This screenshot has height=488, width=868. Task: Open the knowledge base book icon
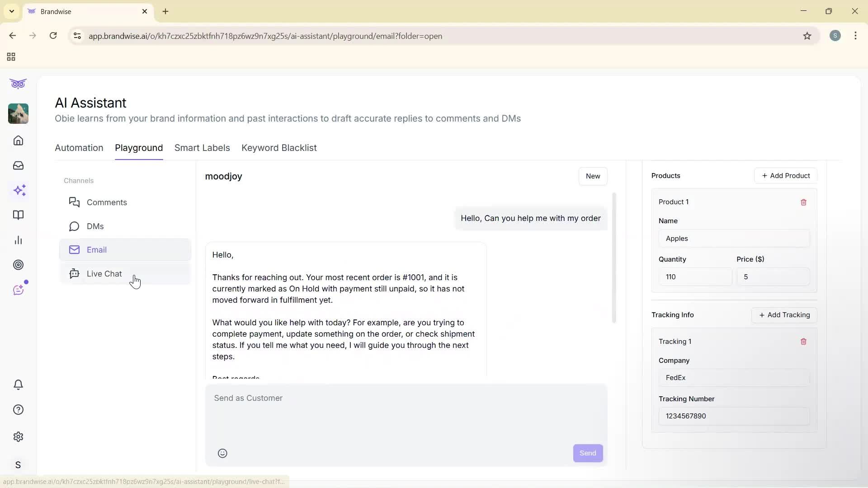tap(18, 215)
